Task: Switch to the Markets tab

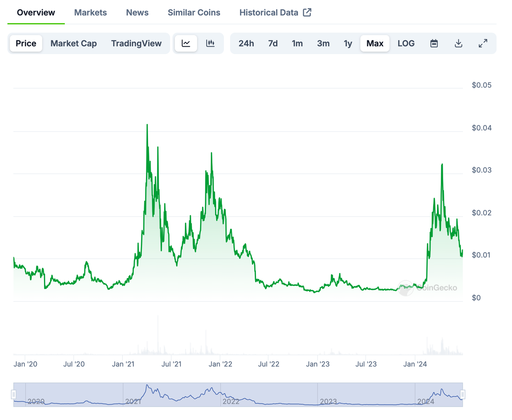Action: [90, 12]
